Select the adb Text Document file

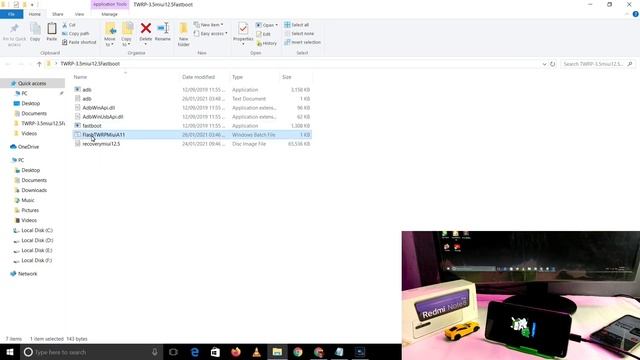pyautogui.click(x=192, y=99)
